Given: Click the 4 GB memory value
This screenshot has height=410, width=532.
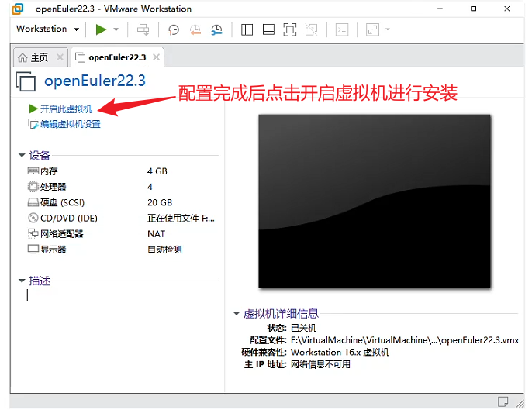Looking at the screenshot, I should [157, 171].
